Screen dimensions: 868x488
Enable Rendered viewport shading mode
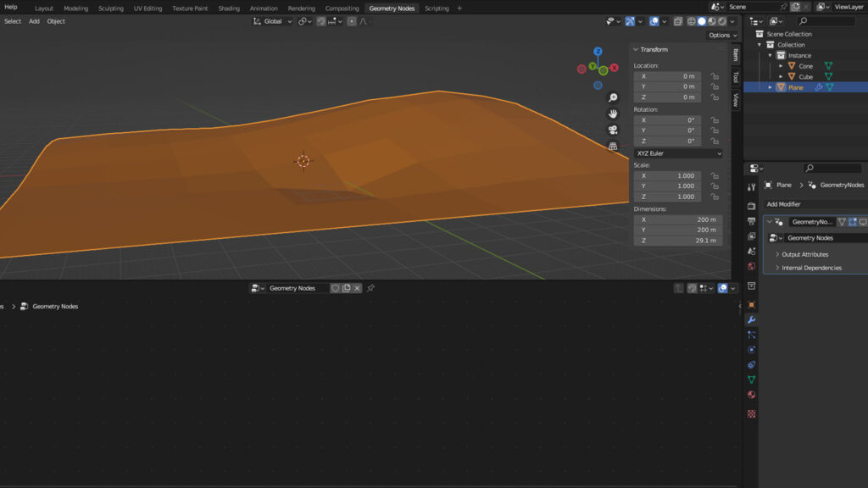pos(721,21)
